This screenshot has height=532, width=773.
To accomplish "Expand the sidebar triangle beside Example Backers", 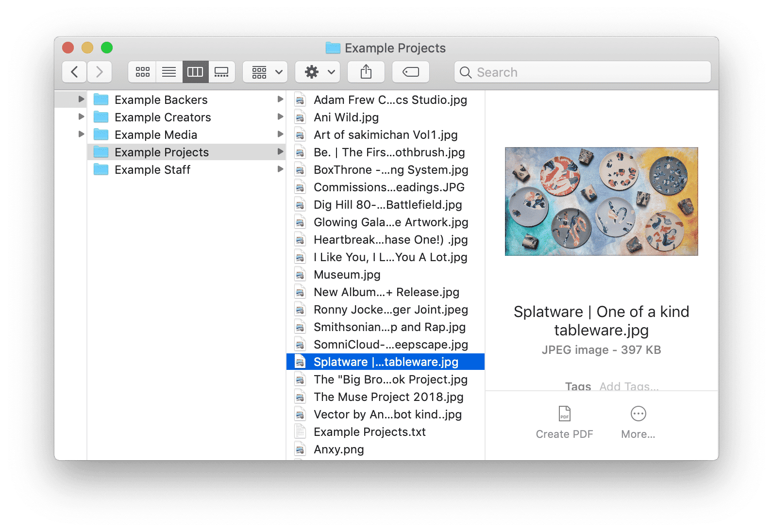I will point(81,100).
